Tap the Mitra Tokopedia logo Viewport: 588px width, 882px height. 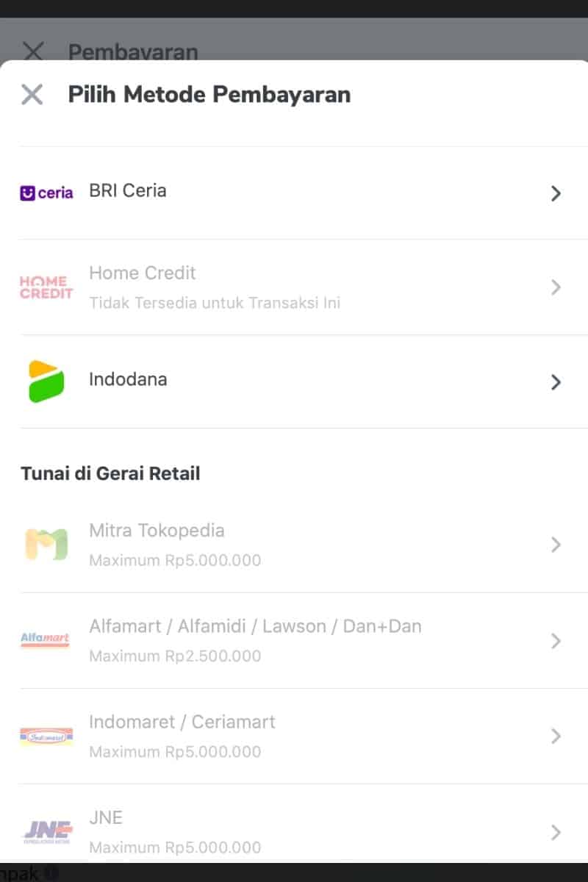click(x=46, y=545)
